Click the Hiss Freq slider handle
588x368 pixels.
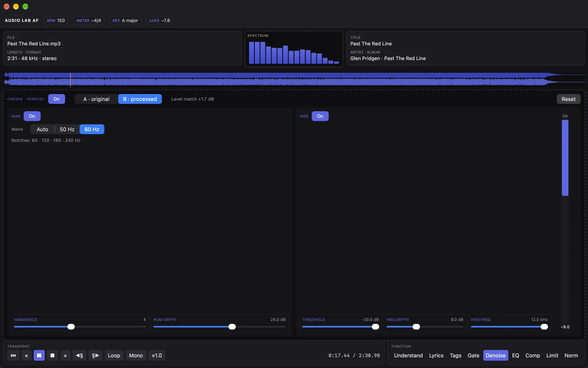tap(544, 327)
